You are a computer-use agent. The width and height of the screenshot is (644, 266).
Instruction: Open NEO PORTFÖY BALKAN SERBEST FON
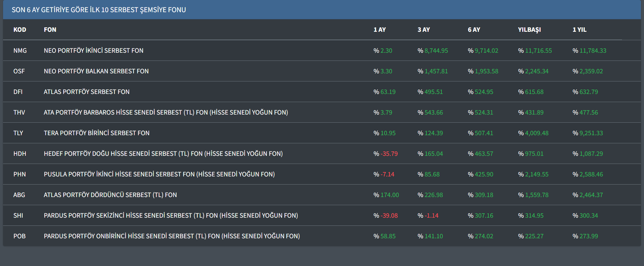(x=96, y=71)
